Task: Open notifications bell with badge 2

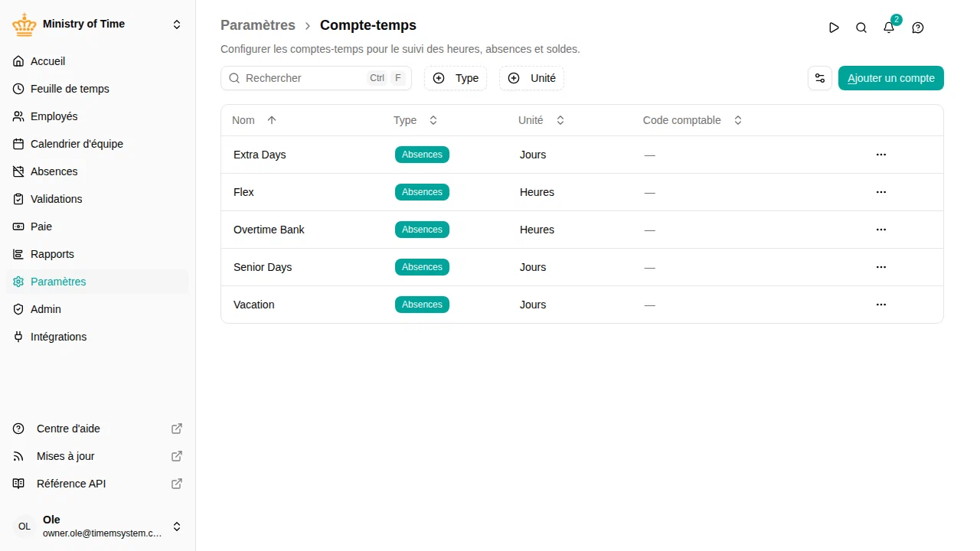Action: coord(889,28)
